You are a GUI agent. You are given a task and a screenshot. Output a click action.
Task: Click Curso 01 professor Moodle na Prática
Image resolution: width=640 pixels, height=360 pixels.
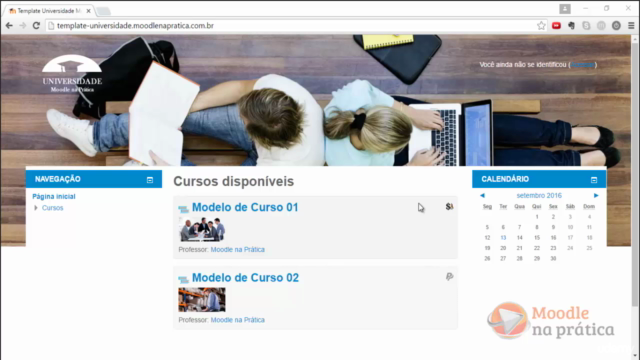238,249
